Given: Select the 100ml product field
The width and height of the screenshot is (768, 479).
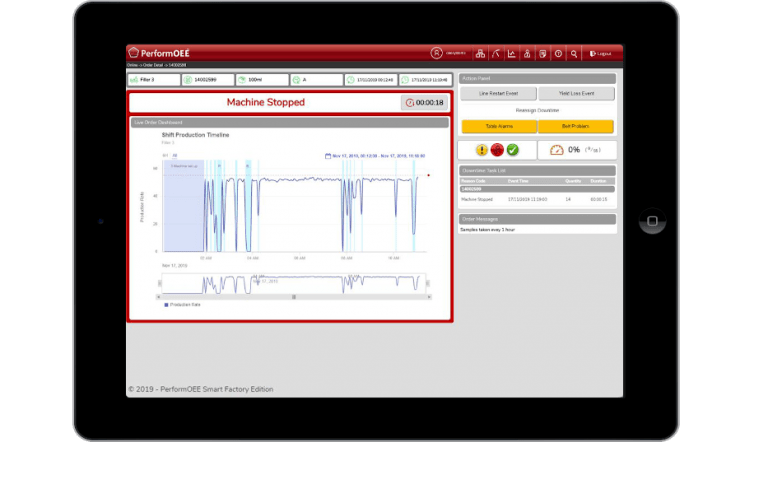Looking at the screenshot, I should click(x=263, y=79).
